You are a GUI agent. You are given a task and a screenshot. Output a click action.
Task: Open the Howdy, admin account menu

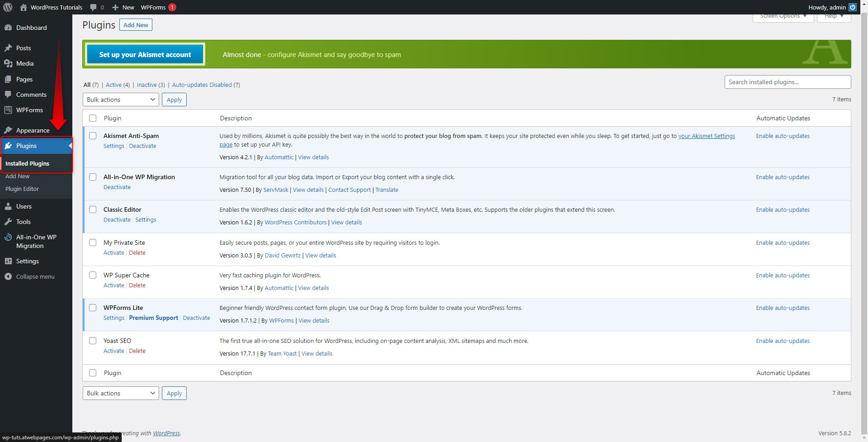point(832,7)
